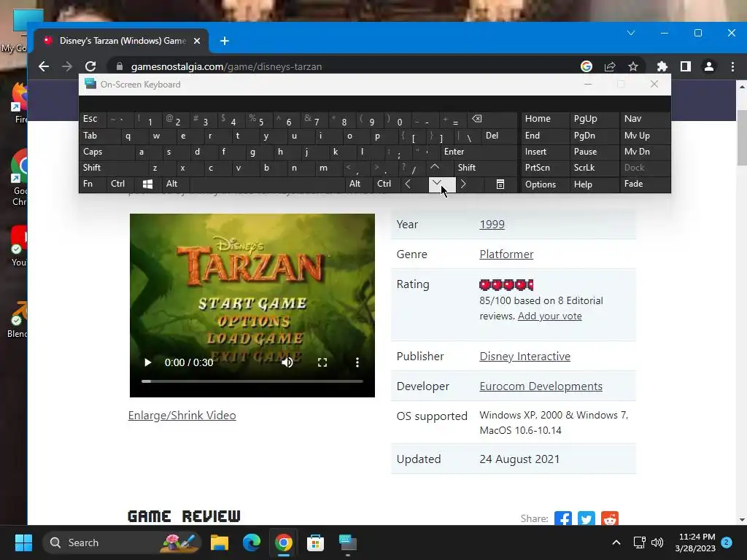Viewport: 747px width, 560px height.
Task: Open the Chrome extensions puzzle icon
Action: 662,66
